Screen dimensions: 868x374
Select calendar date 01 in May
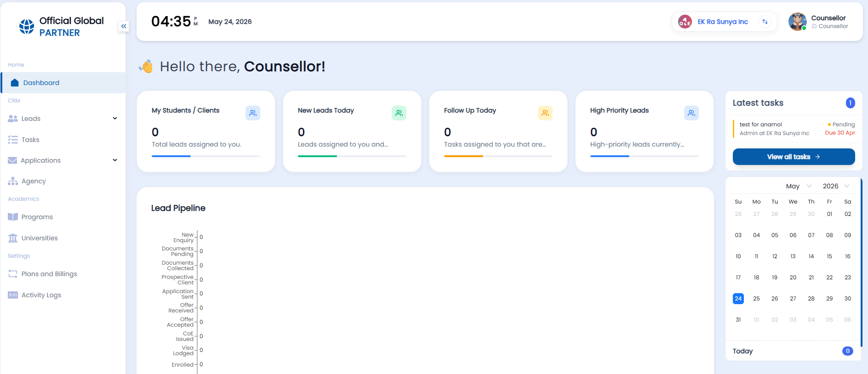click(829, 214)
